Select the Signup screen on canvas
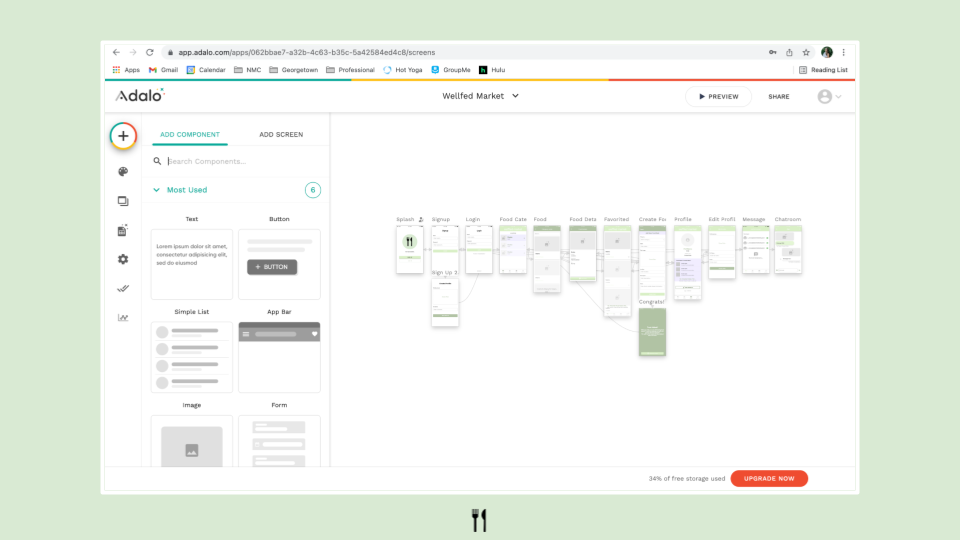Viewport: 960px width, 540px height. click(x=445, y=249)
